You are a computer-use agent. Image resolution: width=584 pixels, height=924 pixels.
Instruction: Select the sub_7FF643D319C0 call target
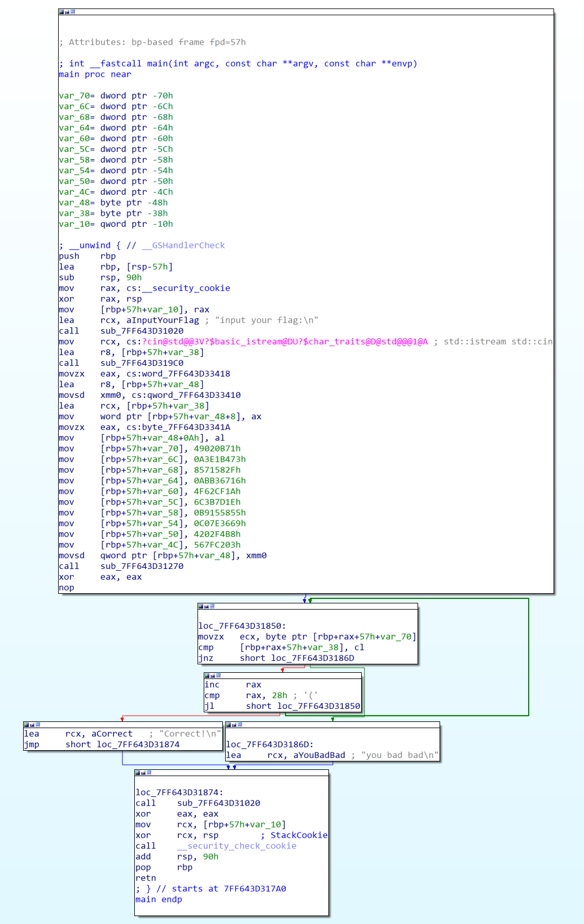142,363
